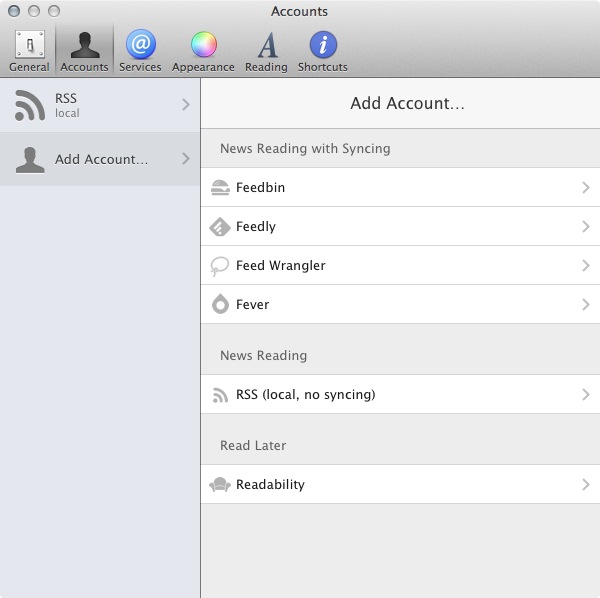Click the Readability armchair icon
Image resolution: width=600 pixels, height=598 pixels.
pyautogui.click(x=220, y=485)
